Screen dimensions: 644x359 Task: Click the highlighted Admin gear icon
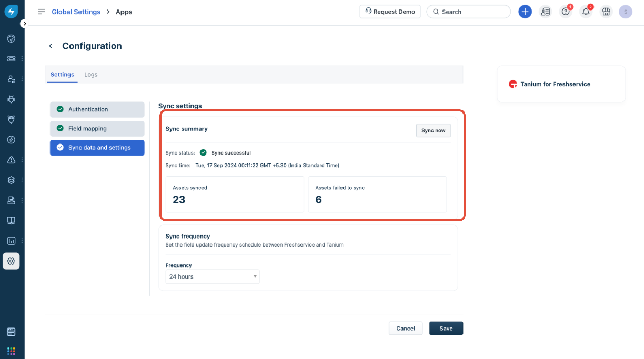tap(11, 261)
